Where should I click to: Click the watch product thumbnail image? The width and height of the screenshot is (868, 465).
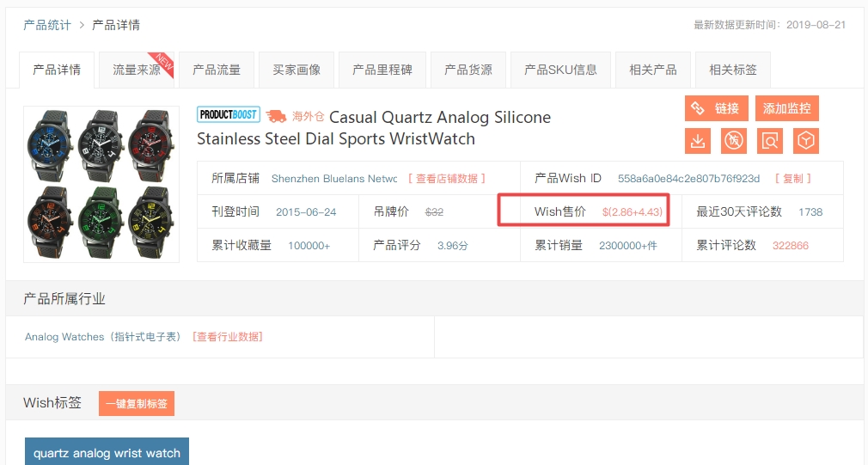click(x=101, y=184)
